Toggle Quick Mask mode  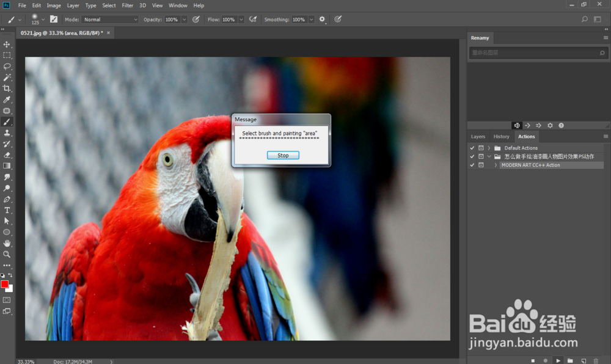point(7,300)
